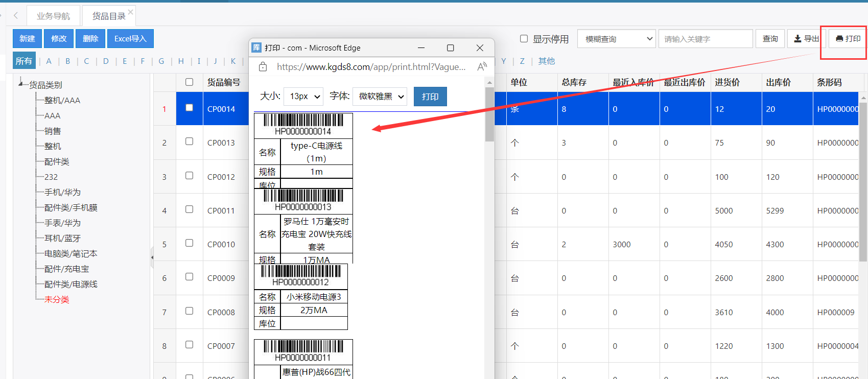Toggle the select-all header checkbox
Screen dimensions: 868x379
pos(189,82)
